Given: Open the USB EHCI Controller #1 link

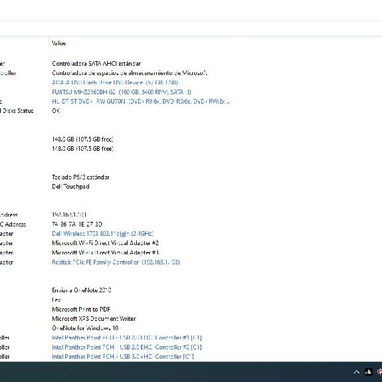Looking at the screenshot, I should pos(127,338).
